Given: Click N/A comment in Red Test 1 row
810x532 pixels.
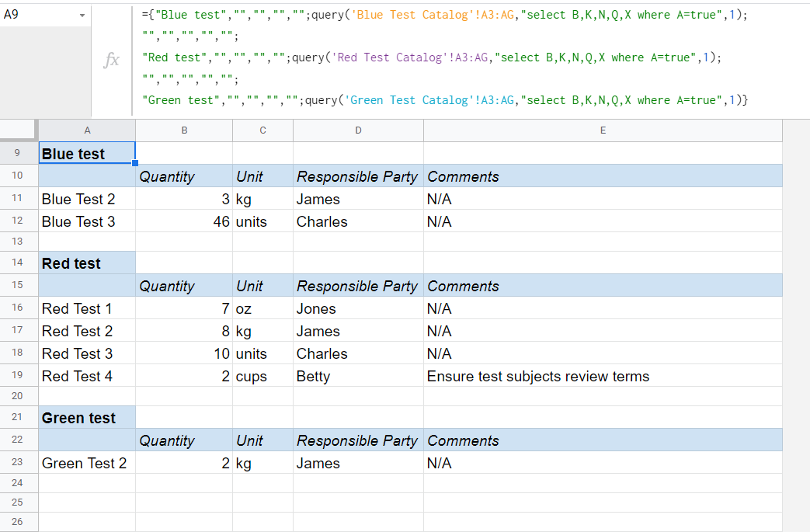Looking at the screenshot, I should (603, 308).
